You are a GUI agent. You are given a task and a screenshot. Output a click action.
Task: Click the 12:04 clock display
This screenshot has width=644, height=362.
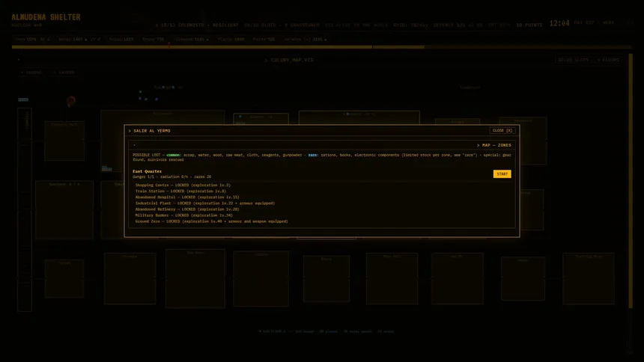pyautogui.click(x=559, y=23)
